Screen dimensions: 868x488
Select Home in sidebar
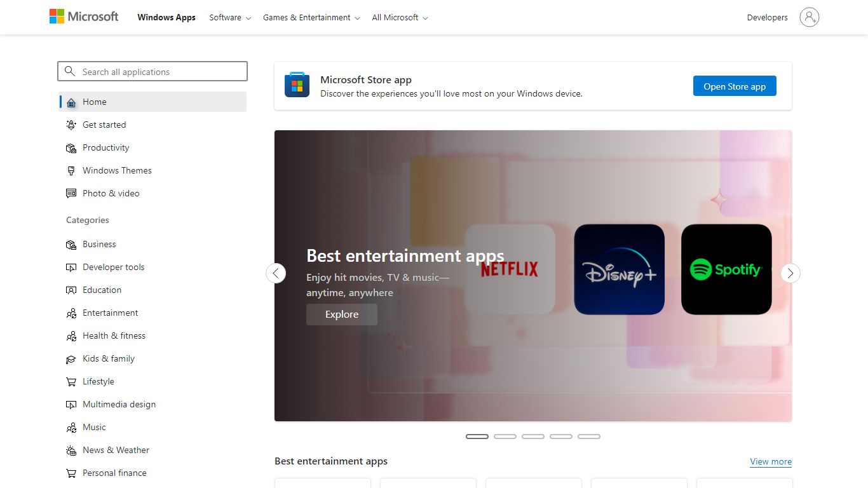coord(153,102)
